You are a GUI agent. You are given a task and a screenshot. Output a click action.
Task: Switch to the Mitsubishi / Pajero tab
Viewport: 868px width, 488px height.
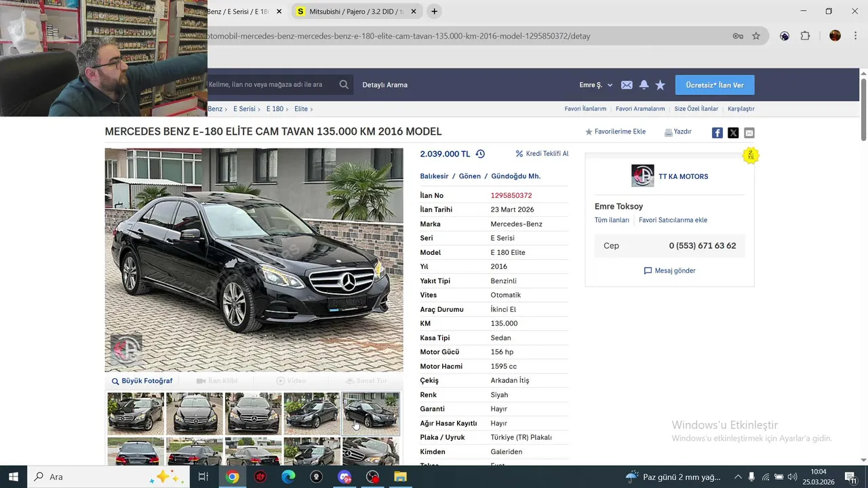pos(356,12)
